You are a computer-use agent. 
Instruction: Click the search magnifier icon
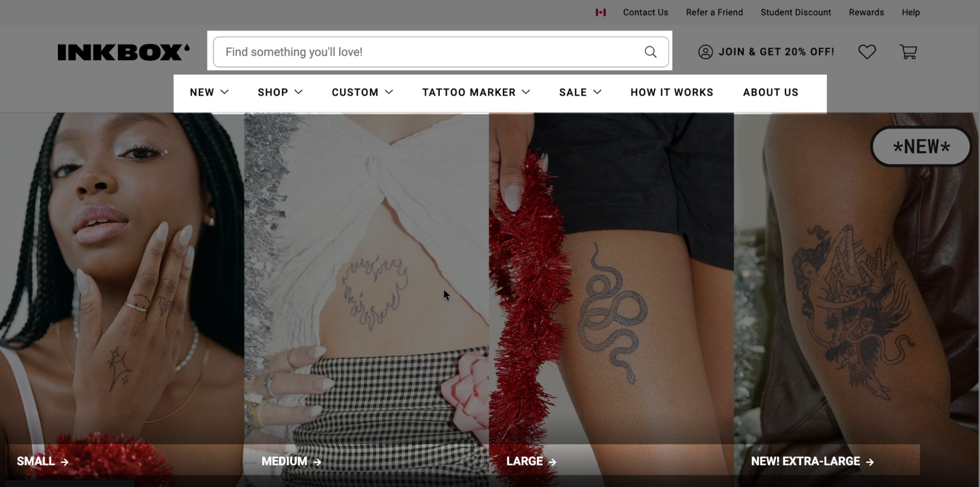pos(650,52)
